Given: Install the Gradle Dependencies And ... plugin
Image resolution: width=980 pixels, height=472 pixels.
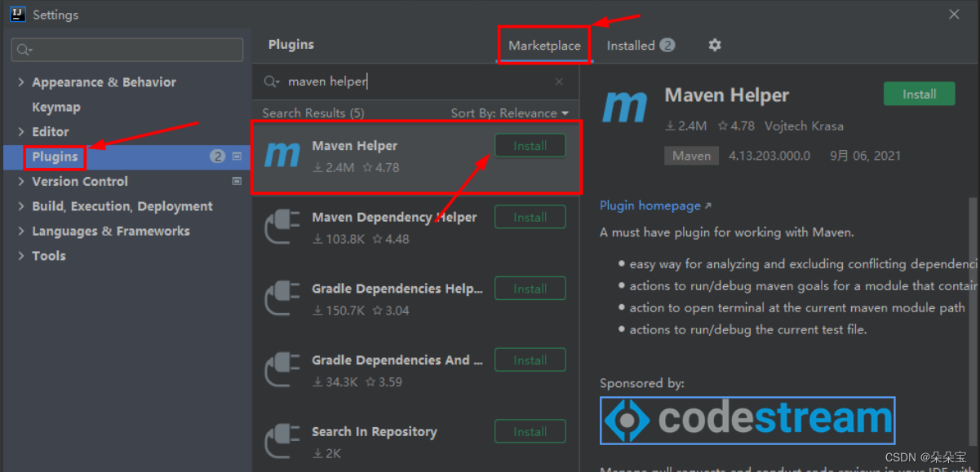Looking at the screenshot, I should (530, 360).
